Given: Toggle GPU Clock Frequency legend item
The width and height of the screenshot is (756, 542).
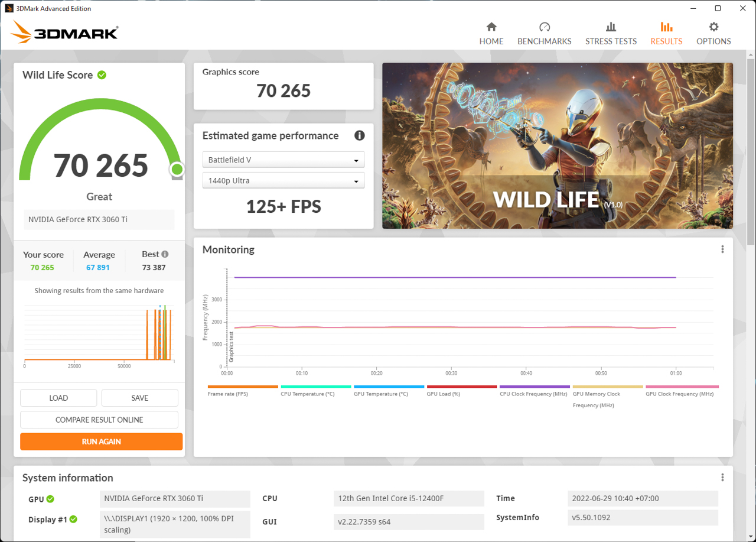Looking at the screenshot, I should tap(681, 391).
